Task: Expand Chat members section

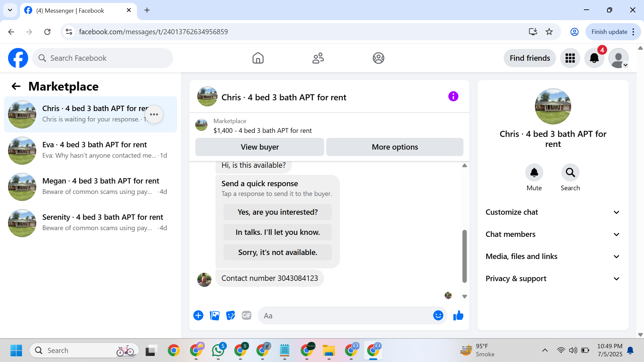Action: coord(553,234)
